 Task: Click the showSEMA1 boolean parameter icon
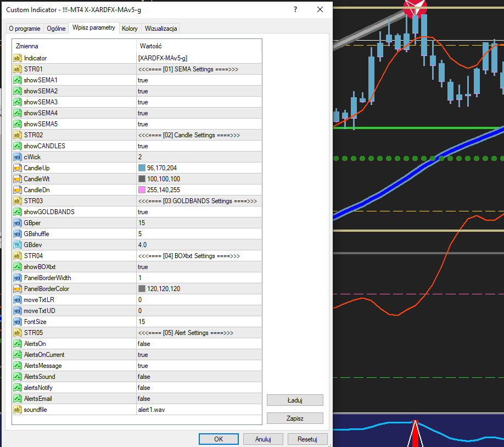[x=17, y=80]
